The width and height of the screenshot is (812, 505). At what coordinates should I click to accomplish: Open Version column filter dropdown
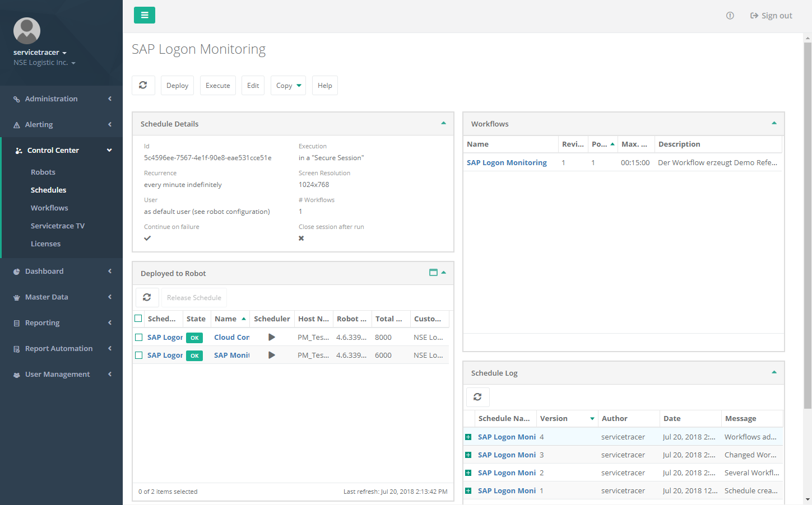pyautogui.click(x=592, y=419)
